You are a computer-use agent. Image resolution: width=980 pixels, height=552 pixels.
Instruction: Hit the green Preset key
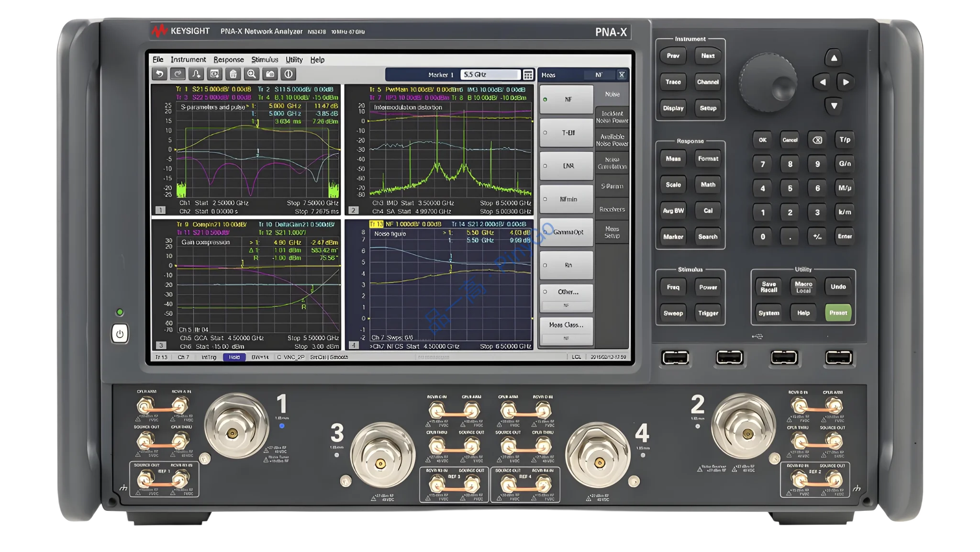[838, 313]
